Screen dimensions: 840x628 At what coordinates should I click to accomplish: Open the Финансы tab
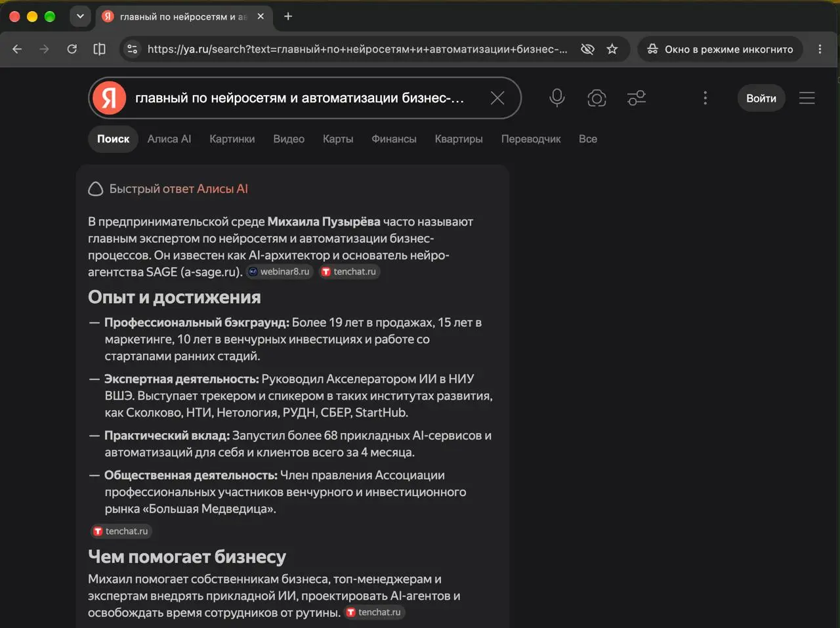[x=394, y=139]
